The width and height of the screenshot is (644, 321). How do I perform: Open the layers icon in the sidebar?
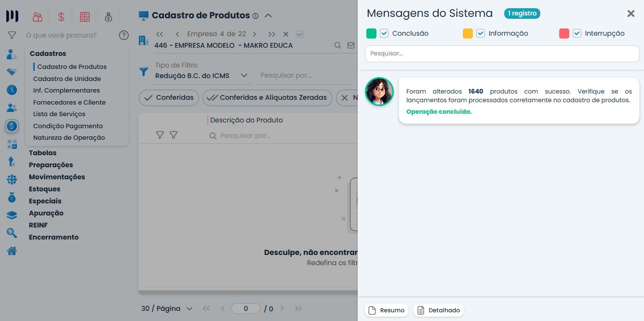(x=11, y=215)
